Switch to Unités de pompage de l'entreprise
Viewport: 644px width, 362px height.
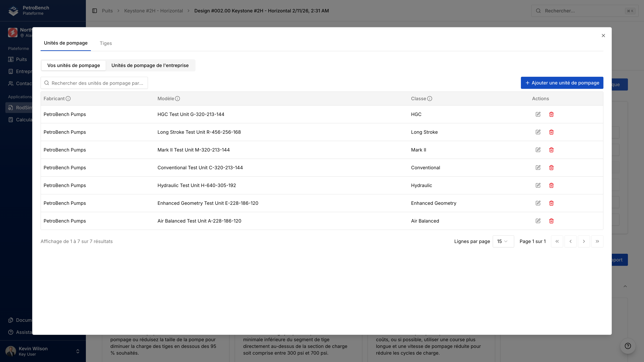click(x=150, y=65)
